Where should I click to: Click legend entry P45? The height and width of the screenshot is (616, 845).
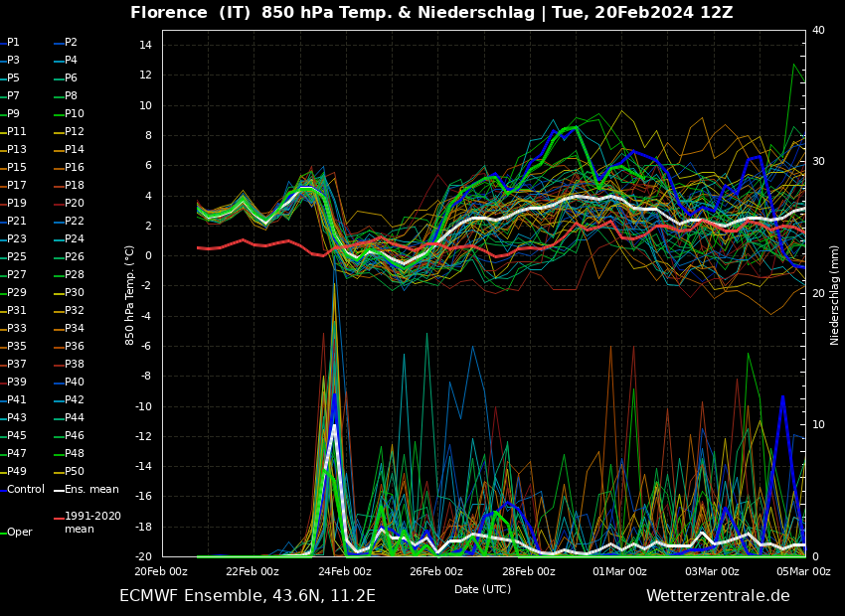tap(13, 435)
